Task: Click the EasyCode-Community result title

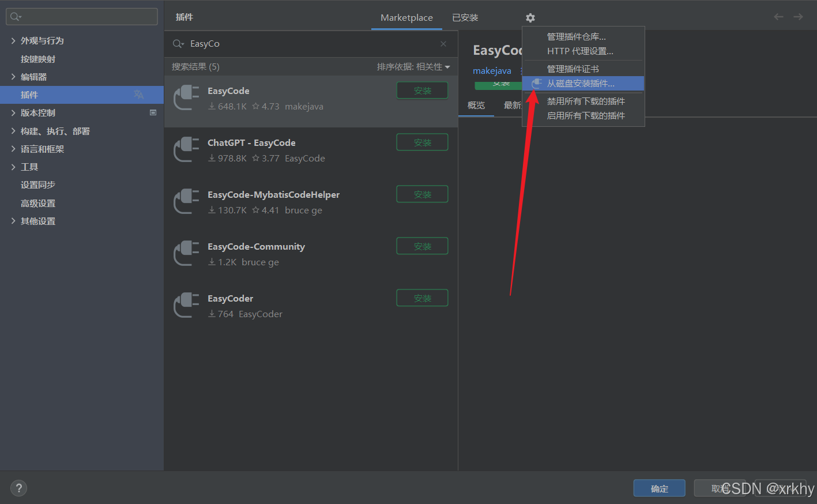Action: (256, 246)
